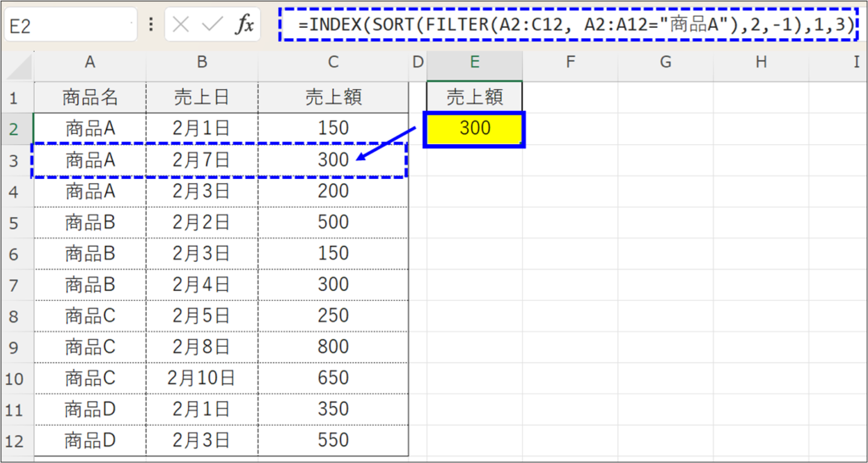Click cell C12 with value 550
Viewport: 868px width, 463px height.
click(x=333, y=440)
